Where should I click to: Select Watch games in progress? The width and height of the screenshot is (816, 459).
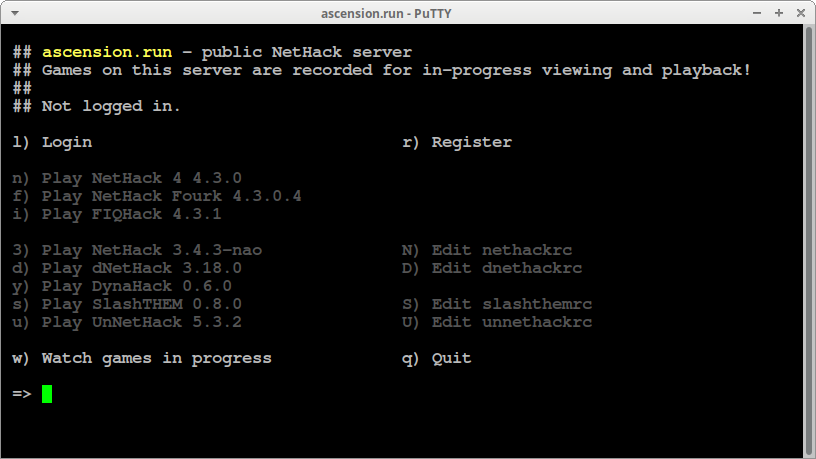(x=142, y=358)
